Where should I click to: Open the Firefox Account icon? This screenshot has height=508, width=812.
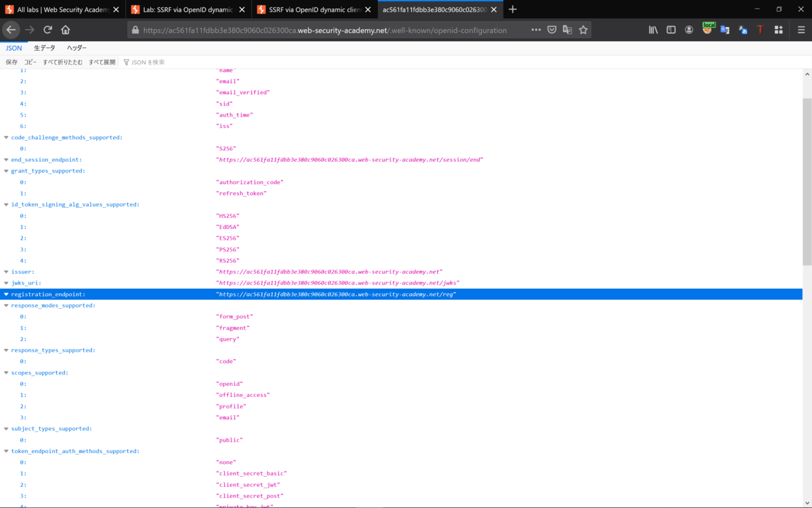click(690, 29)
